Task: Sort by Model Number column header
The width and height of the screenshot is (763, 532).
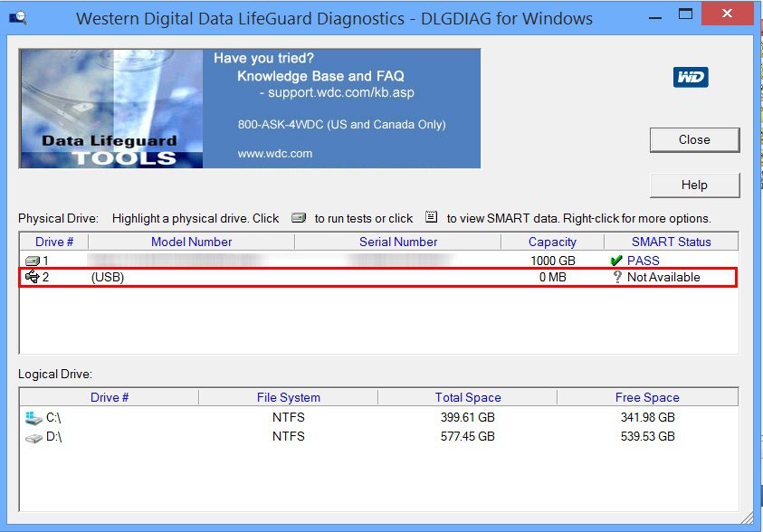Action: pyautogui.click(x=191, y=242)
